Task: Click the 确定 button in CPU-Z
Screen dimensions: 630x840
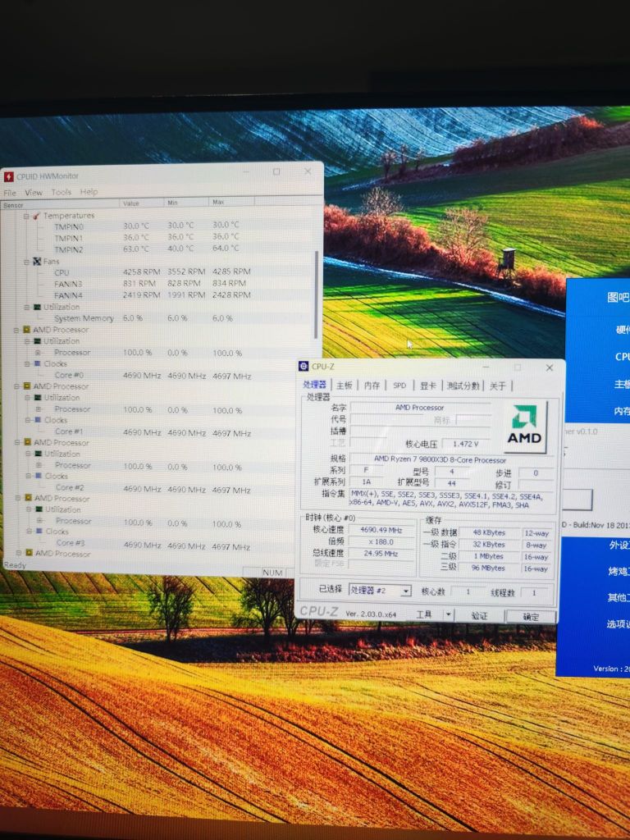Action: (x=531, y=616)
